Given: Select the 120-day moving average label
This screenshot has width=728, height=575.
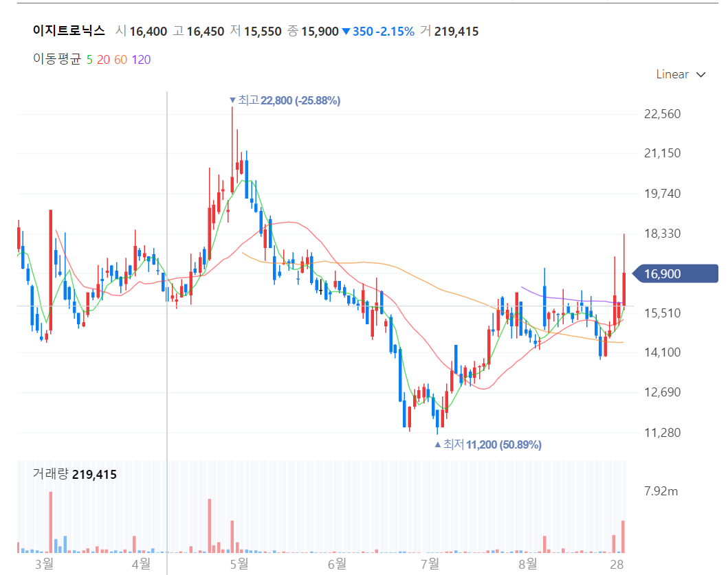Looking at the screenshot, I should coord(141,60).
